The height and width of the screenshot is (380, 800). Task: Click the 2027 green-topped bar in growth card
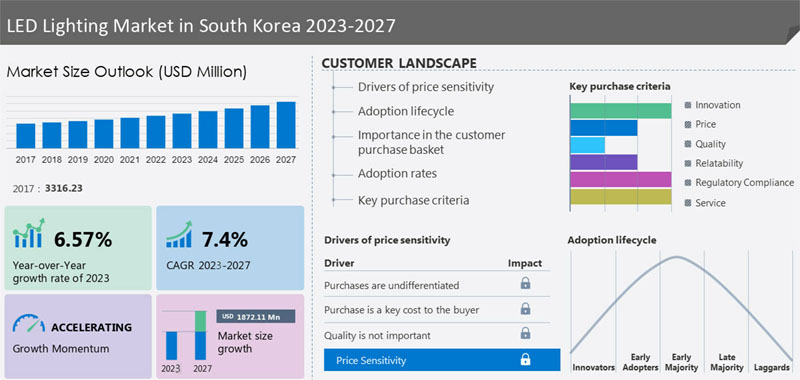coord(201,335)
